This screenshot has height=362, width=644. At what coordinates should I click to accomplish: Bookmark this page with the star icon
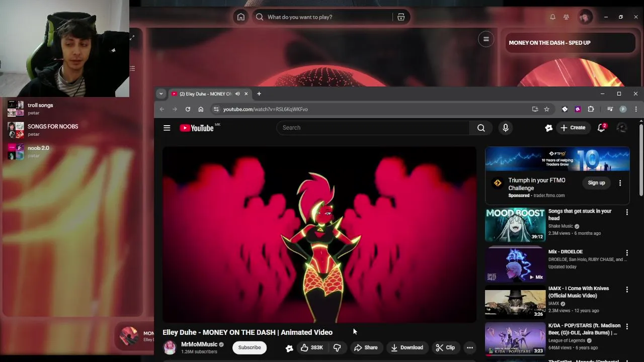coord(546,109)
